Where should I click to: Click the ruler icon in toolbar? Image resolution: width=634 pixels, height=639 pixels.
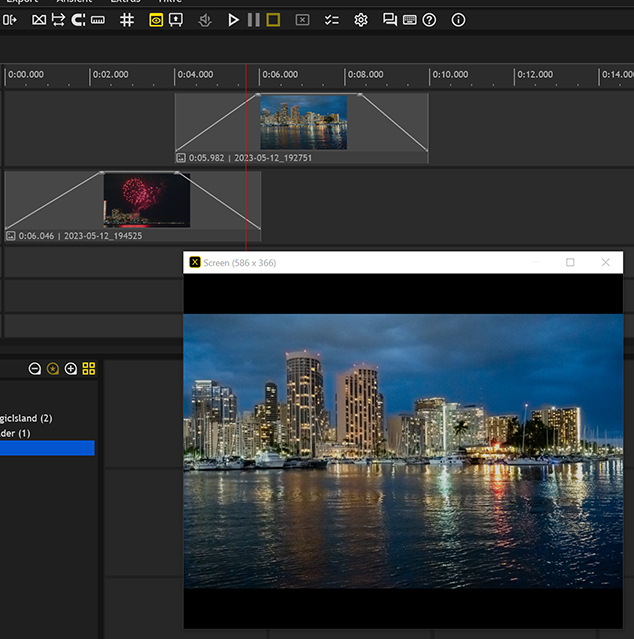98,20
